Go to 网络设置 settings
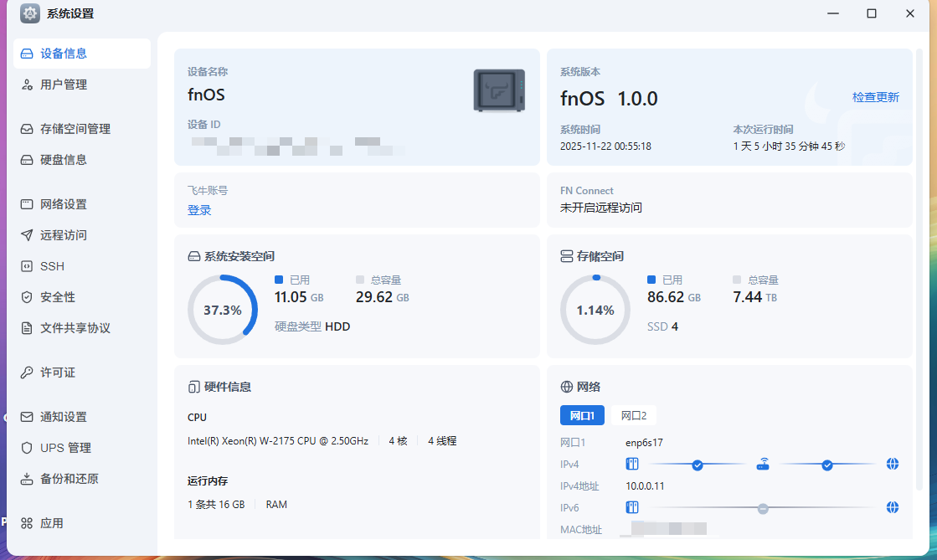 coord(64,204)
